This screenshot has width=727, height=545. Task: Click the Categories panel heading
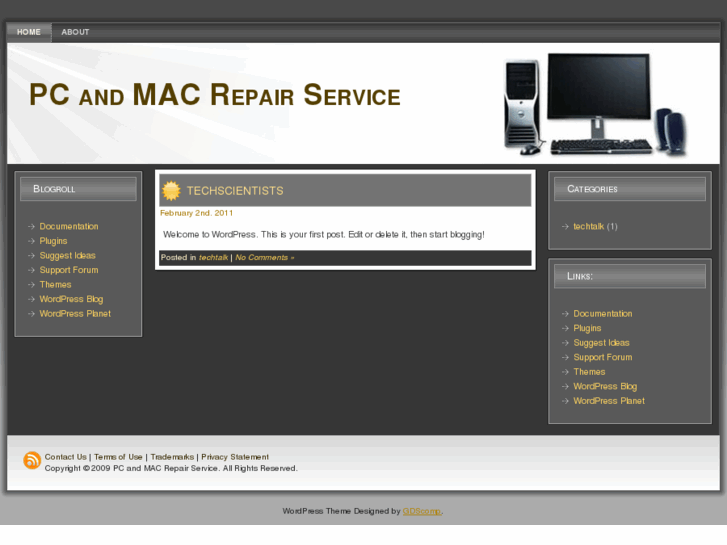[x=630, y=189]
